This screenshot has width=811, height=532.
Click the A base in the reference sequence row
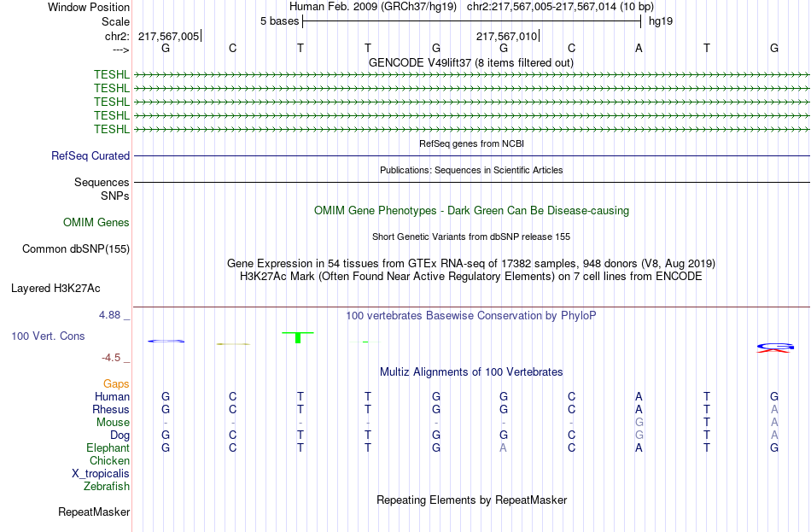[639, 48]
